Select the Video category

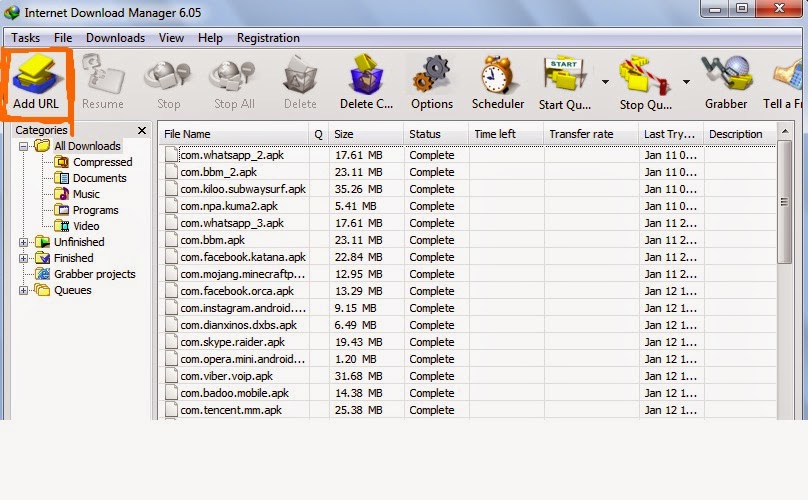click(x=86, y=226)
